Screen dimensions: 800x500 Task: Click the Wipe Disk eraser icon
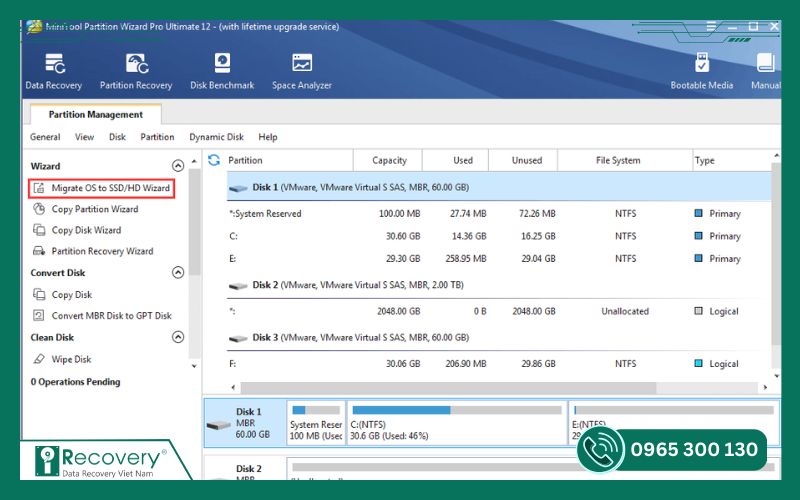point(39,359)
